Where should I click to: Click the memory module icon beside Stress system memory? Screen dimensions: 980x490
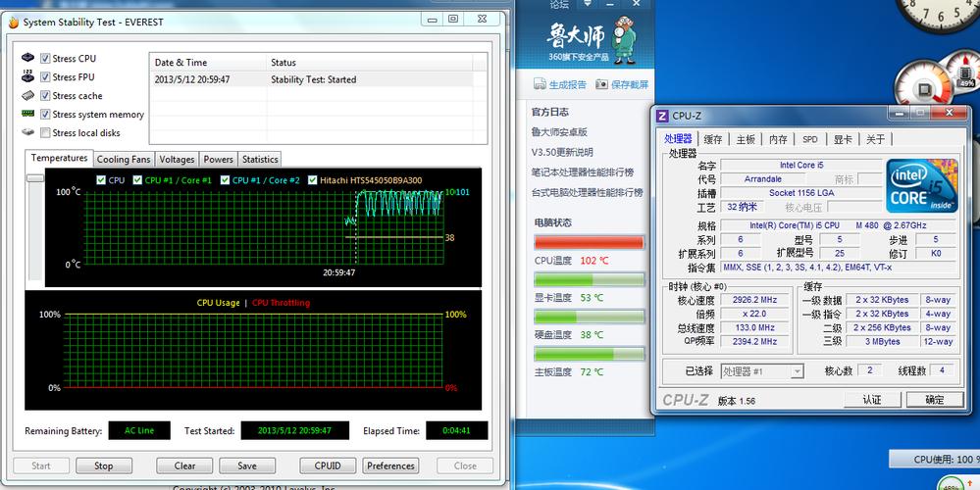[27, 114]
